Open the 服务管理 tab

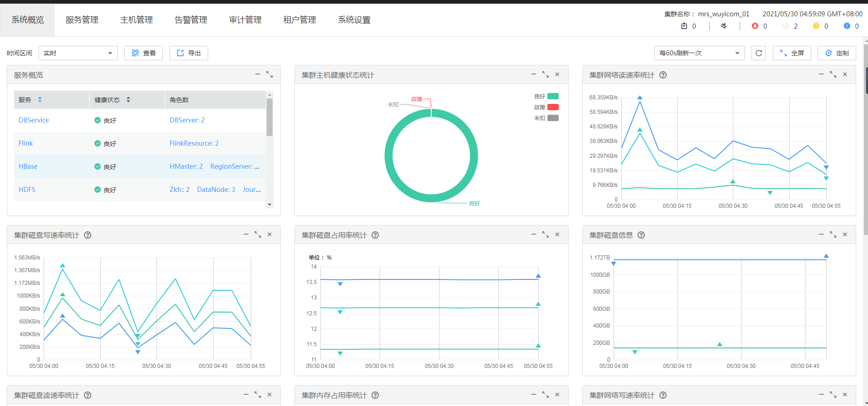(82, 20)
